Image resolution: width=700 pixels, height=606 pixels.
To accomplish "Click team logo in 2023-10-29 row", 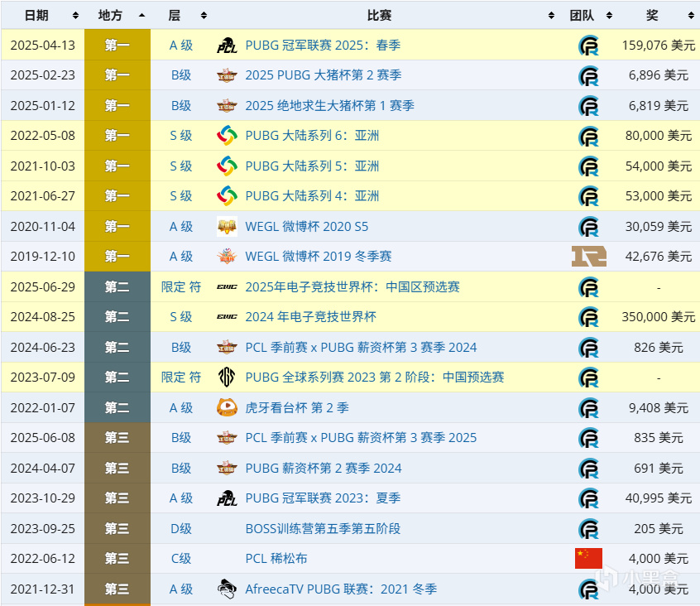I will tap(589, 498).
